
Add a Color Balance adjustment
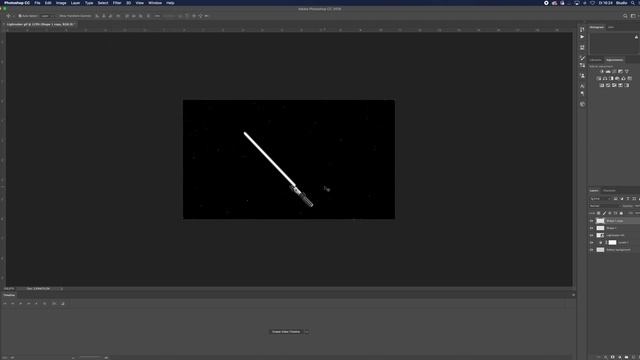point(605,78)
